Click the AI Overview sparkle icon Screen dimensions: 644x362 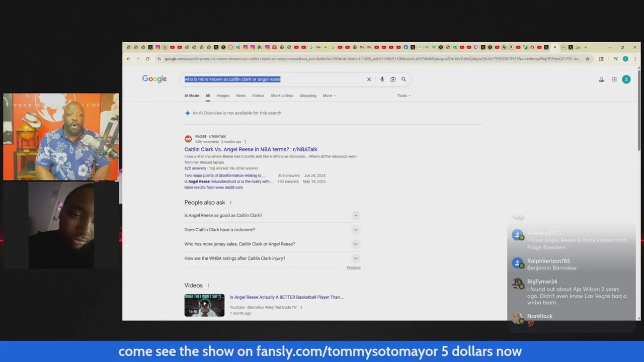pos(188,113)
